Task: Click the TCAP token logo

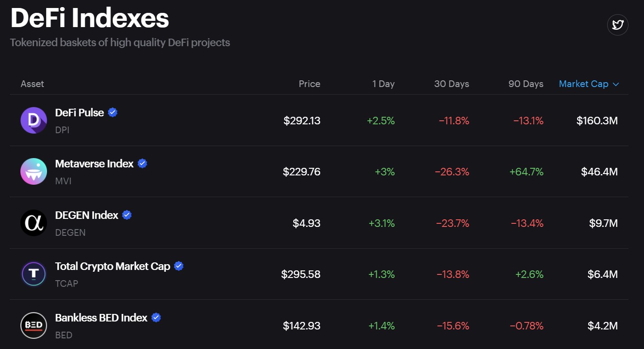Action: click(x=34, y=274)
